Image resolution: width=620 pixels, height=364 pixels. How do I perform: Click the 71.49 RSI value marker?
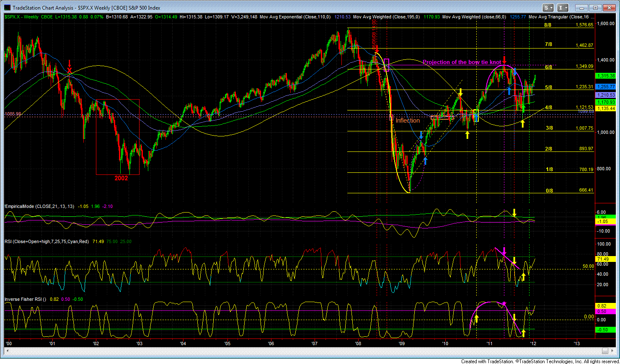coord(605,259)
